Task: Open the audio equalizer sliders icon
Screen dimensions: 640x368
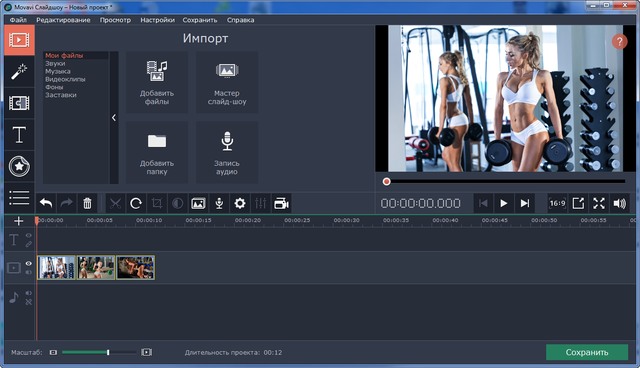Action: pos(260,203)
